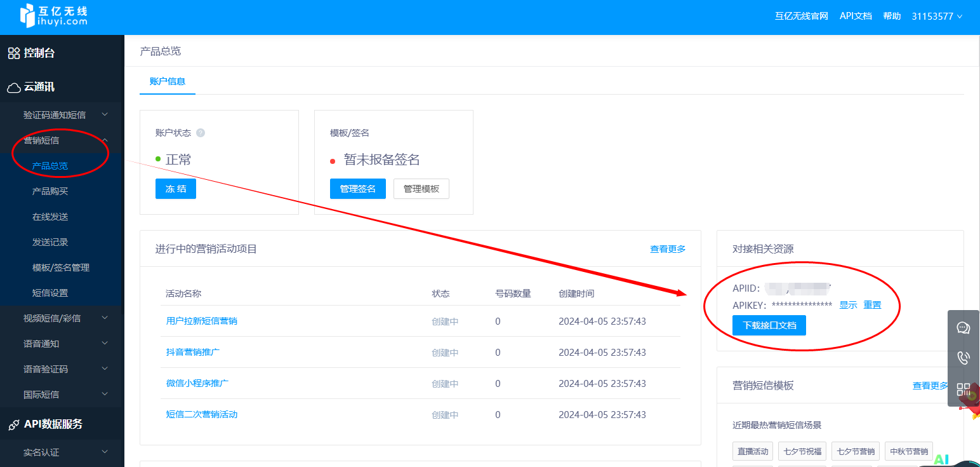
Task: Collapse the 营销短信 menu
Action: pyautogui.click(x=62, y=140)
